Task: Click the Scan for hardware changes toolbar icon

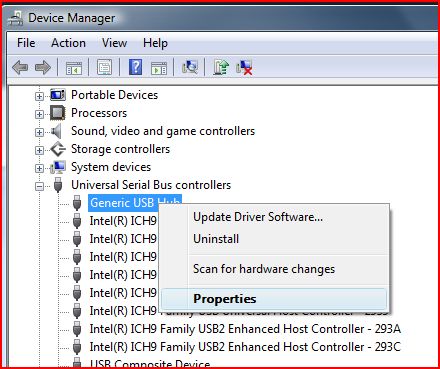Action: tap(190, 67)
